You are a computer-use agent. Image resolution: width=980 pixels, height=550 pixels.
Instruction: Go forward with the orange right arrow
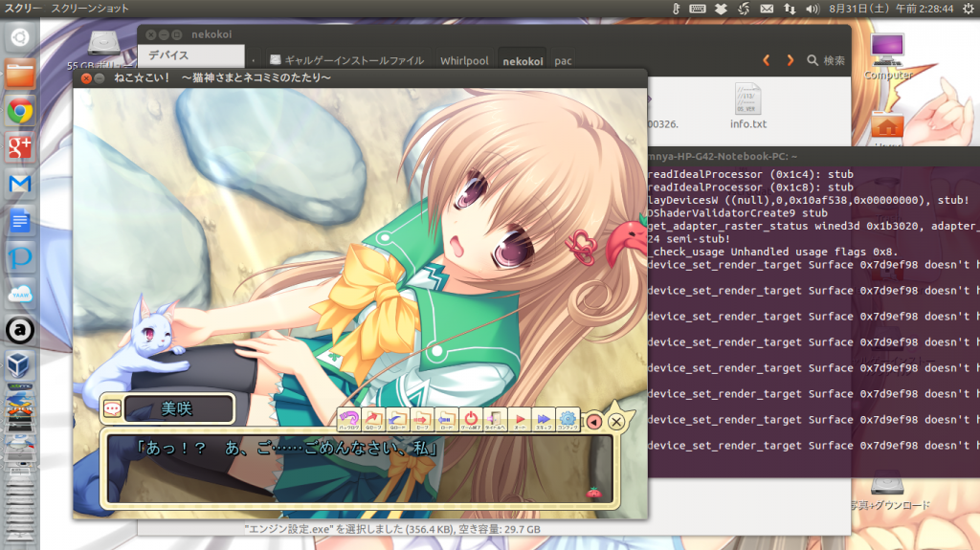[x=790, y=60]
